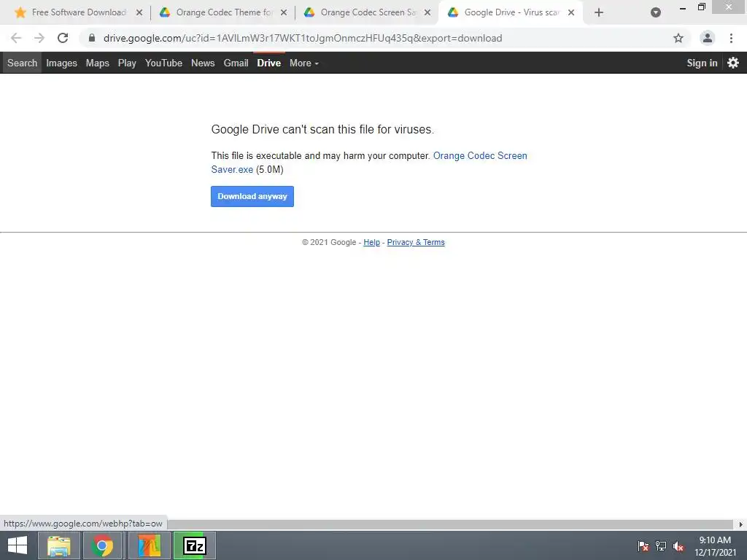
Task: Open YouTube in the Google bar
Action: tap(163, 63)
